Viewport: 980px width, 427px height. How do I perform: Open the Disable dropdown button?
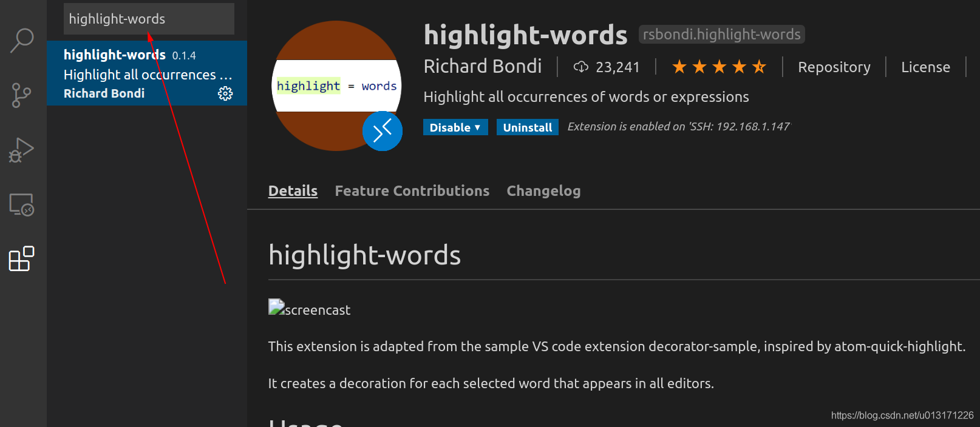point(455,127)
